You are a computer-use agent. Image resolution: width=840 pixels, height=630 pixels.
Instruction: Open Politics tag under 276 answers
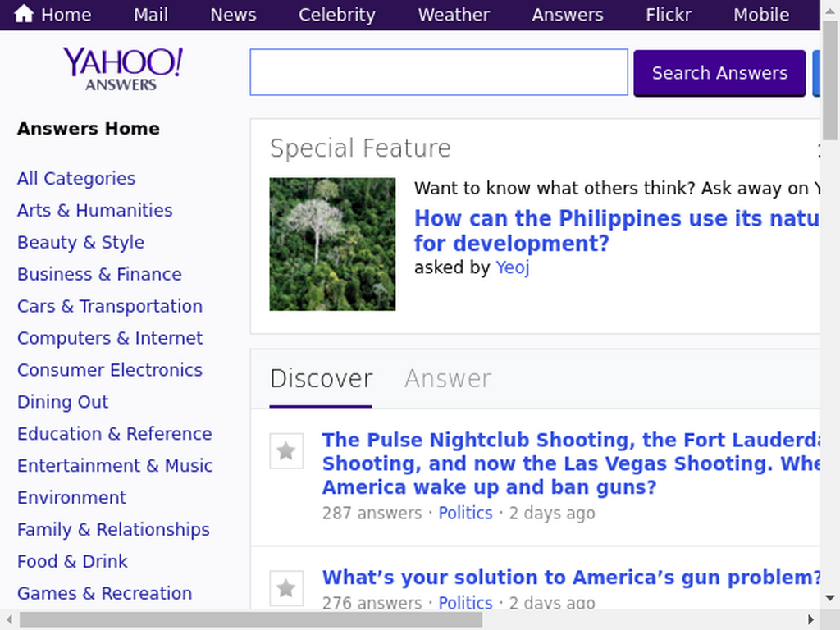(x=465, y=602)
